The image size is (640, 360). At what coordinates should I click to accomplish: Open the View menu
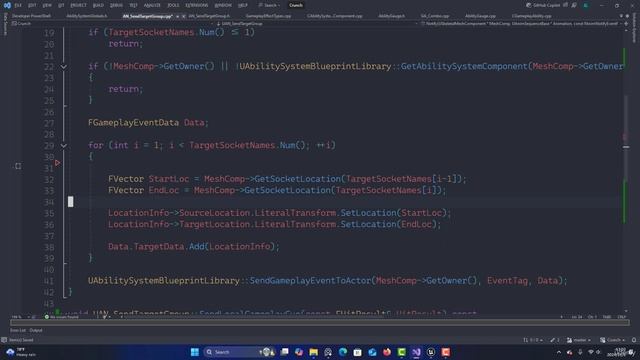[x=47, y=5]
